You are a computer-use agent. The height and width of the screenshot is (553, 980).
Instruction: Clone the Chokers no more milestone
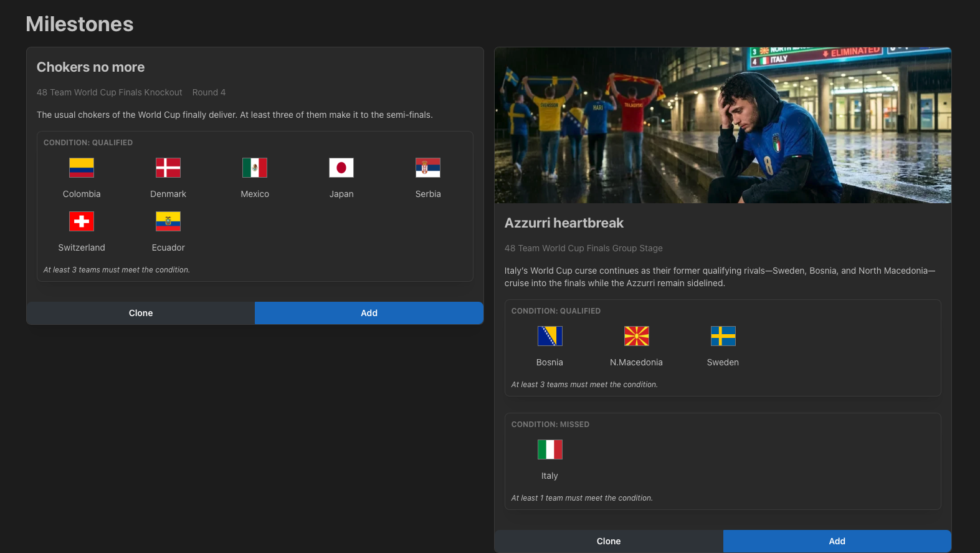pyautogui.click(x=141, y=313)
